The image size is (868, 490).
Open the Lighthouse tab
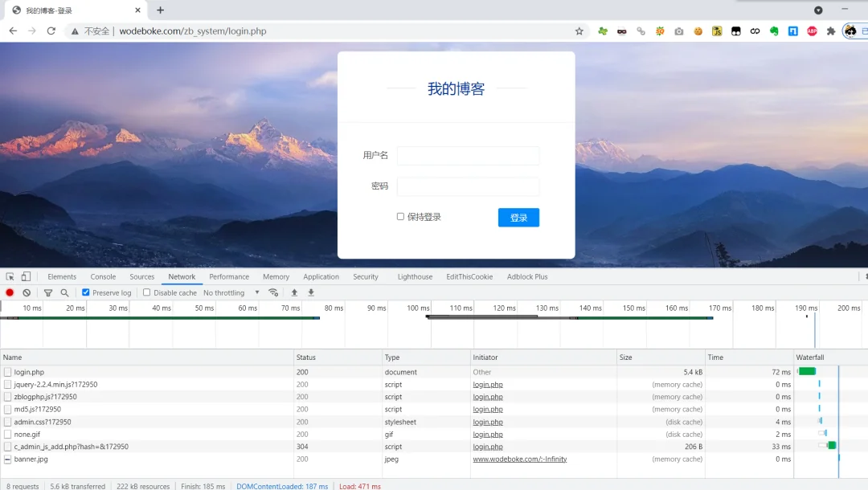tap(416, 276)
